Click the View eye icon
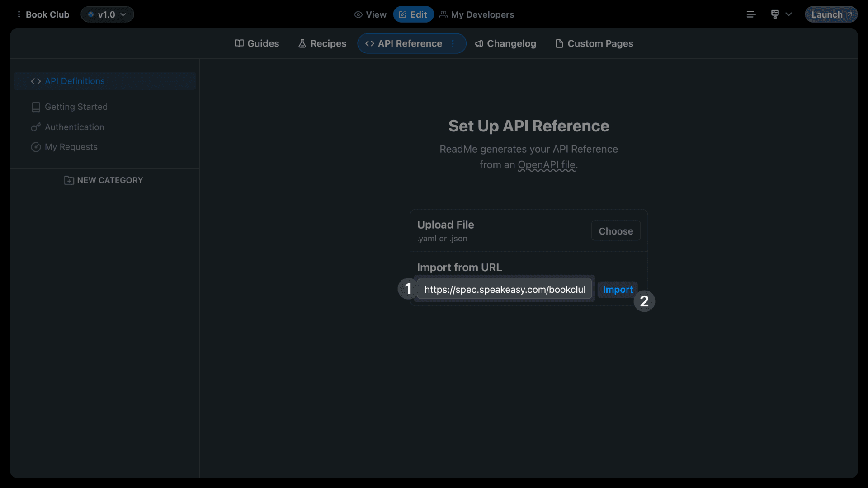The image size is (868, 488). [x=358, y=14]
